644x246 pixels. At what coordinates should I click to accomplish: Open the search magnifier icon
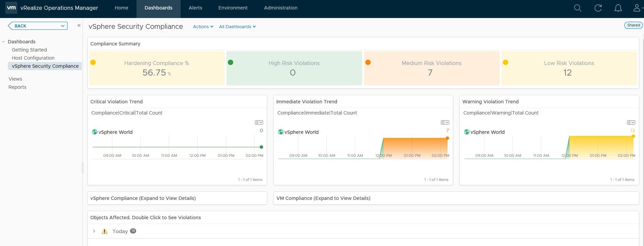[577, 8]
